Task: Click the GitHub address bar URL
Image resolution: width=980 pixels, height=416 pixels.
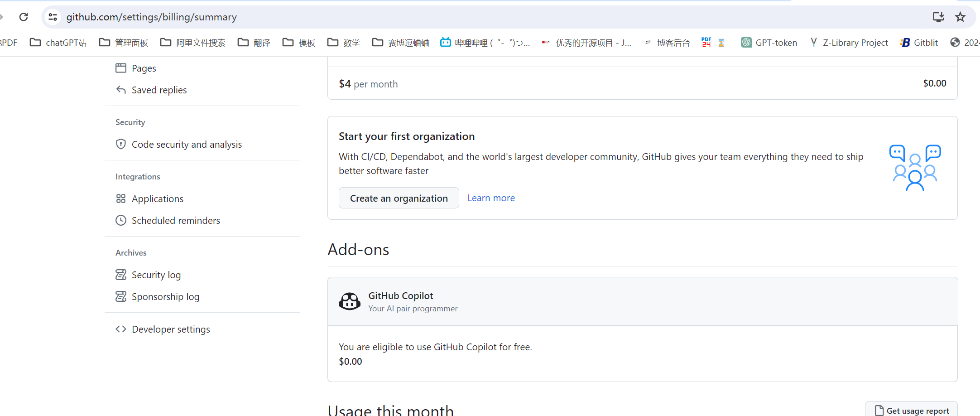Action: click(152, 17)
